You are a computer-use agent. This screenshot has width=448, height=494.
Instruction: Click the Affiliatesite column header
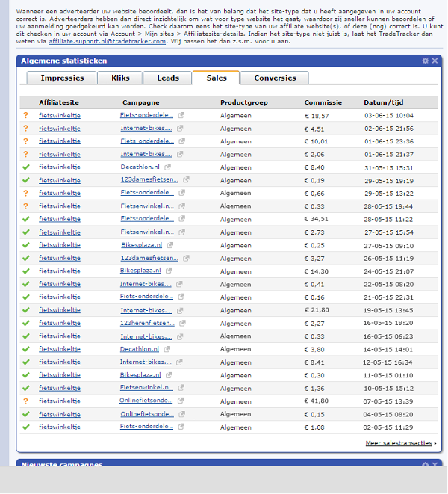point(59,102)
